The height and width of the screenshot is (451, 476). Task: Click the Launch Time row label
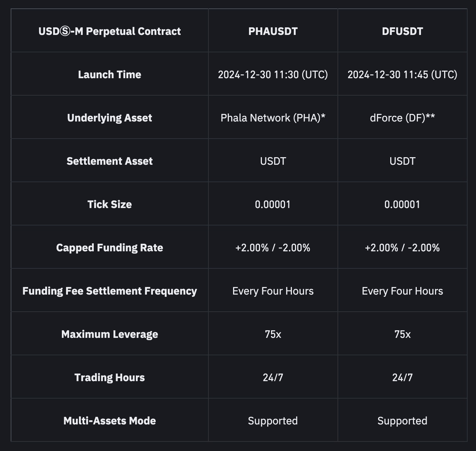pyautogui.click(x=110, y=74)
